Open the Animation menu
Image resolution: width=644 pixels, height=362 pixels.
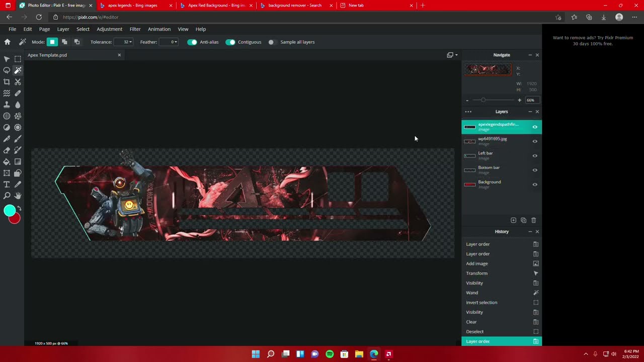pyautogui.click(x=159, y=29)
